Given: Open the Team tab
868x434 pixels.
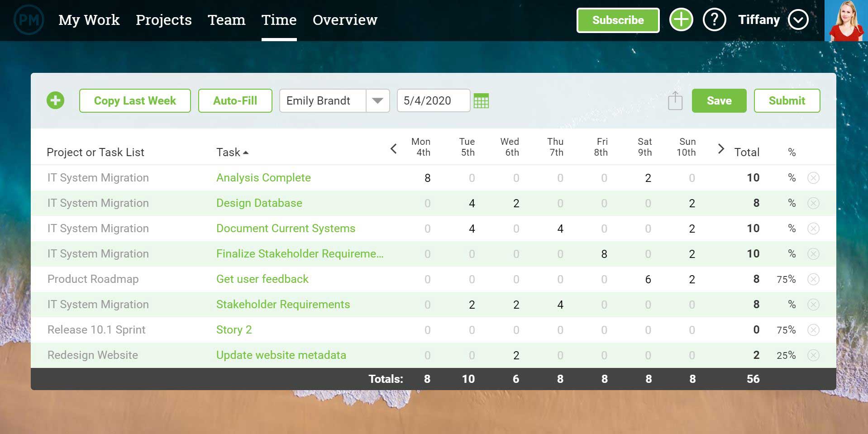Looking at the screenshot, I should point(227,20).
